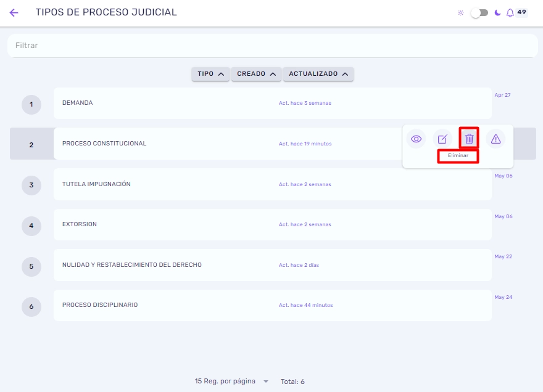Viewport: 543px width, 392px height.
Task: Click the 49 notifications badge
Action: click(521, 12)
